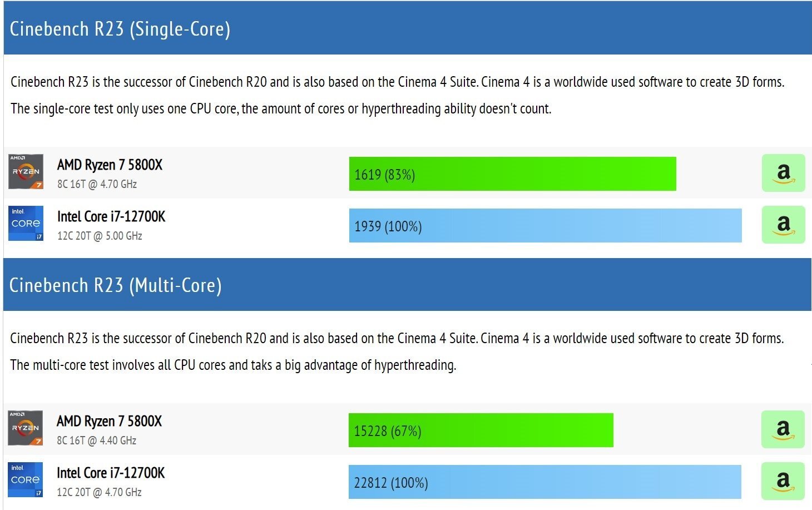The height and width of the screenshot is (510, 812).
Task: Click Amazon icon beside 15228 multi-core score
Action: tap(783, 429)
